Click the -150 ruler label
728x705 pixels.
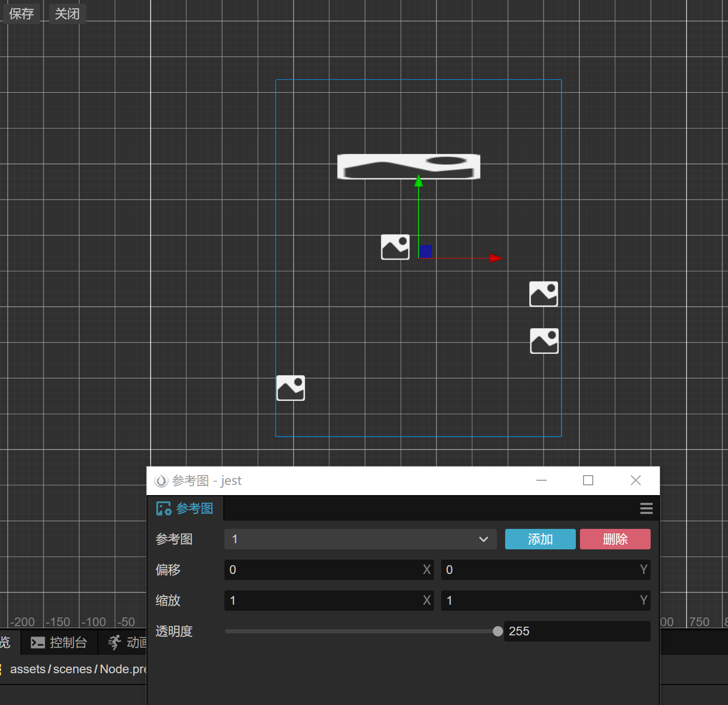(58, 622)
